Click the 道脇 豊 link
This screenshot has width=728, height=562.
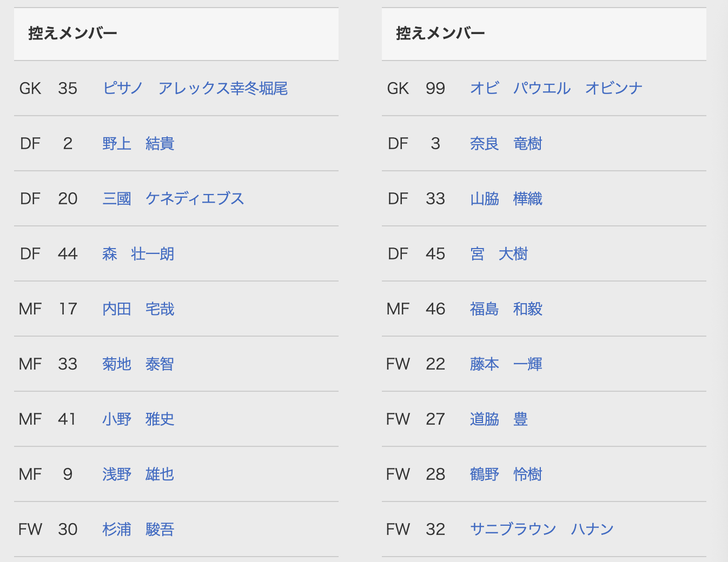(x=499, y=419)
